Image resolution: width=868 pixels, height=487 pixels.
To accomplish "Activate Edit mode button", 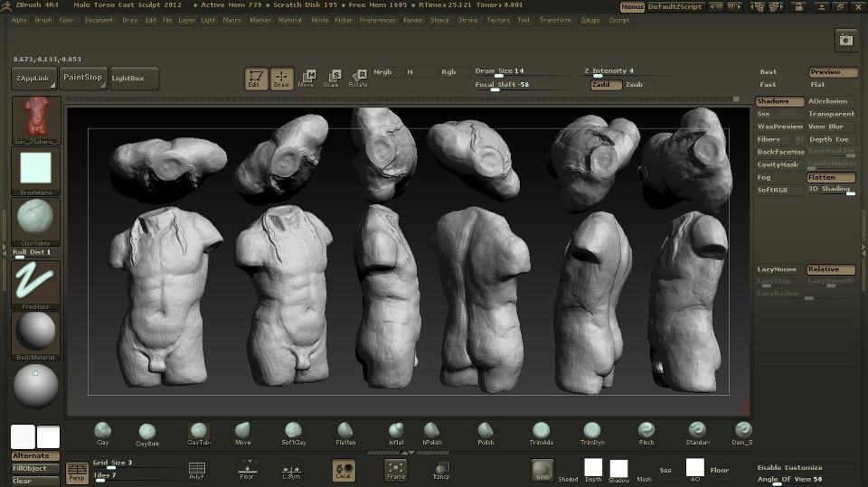I will pos(256,79).
